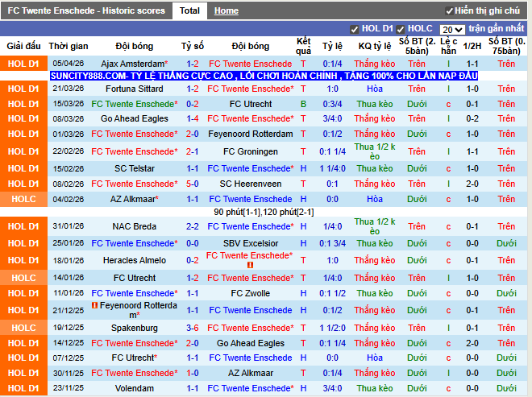The height and width of the screenshot is (397, 532).
Task: Click AZ Alkmaar in the 30/11/25 row
Action: (251, 373)
